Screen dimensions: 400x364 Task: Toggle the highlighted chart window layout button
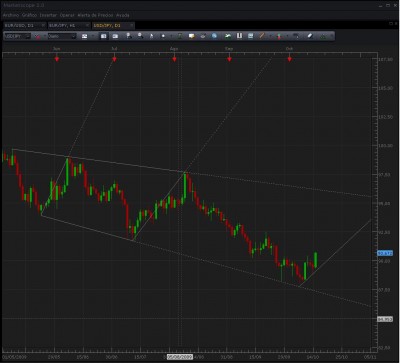104,36
